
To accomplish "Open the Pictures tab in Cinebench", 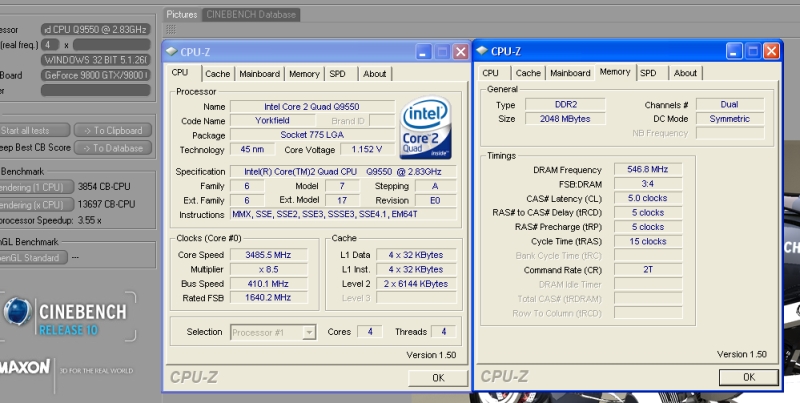I will point(182,15).
